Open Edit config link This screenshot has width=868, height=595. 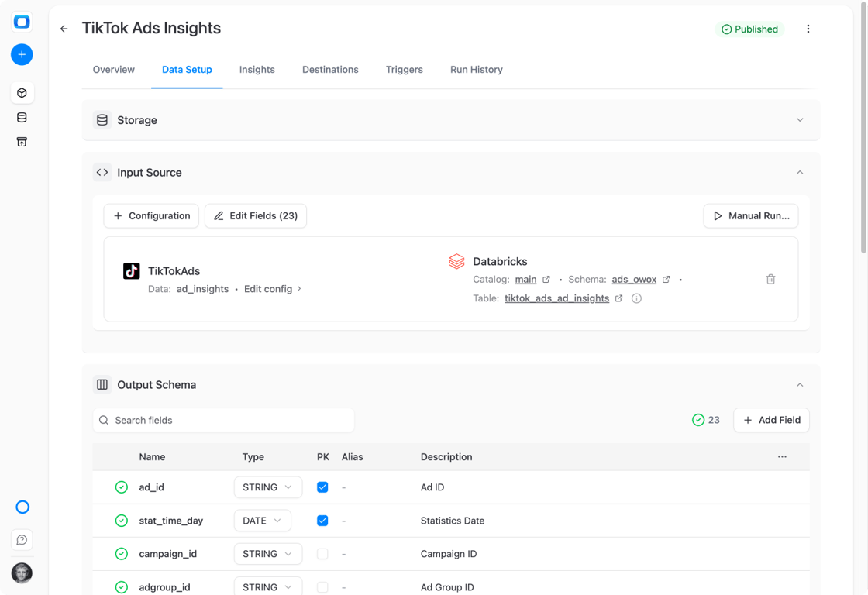pyautogui.click(x=273, y=289)
